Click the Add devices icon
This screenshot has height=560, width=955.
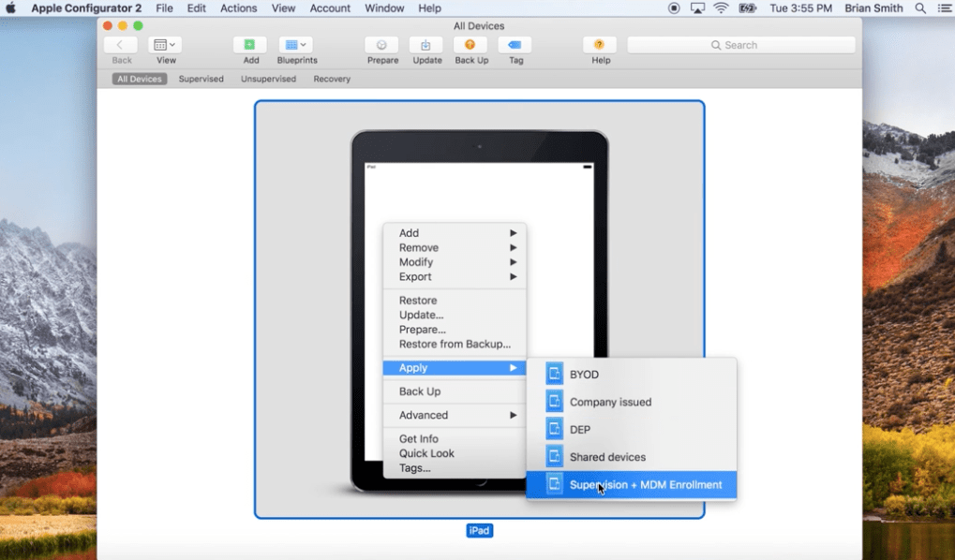(x=249, y=44)
